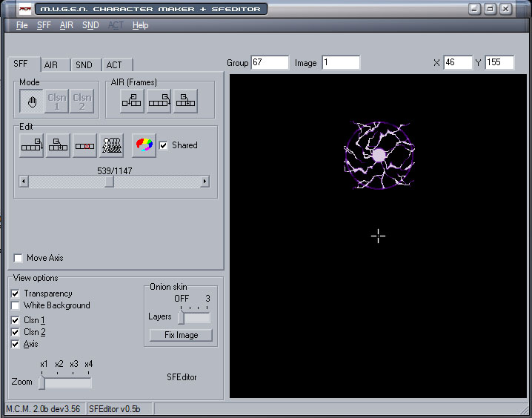The image size is (532, 418).
Task: Switch to the SND tab
Action: pos(84,65)
